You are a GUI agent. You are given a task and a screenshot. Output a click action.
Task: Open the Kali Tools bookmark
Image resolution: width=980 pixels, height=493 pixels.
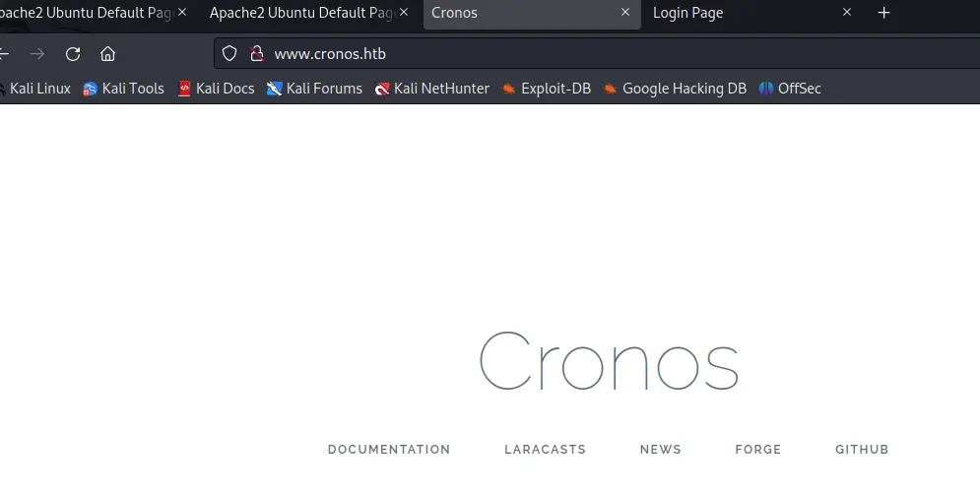(x=124, y=89)
